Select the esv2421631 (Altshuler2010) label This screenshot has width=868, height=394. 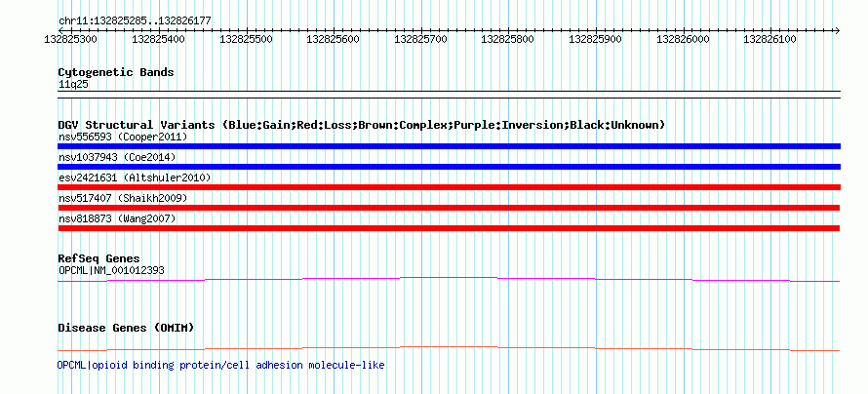click(x=135, y=177)
